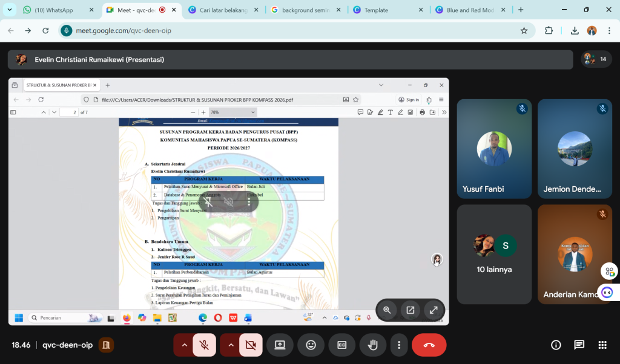620x364 pixels.
Task: Click the red leave call button
Action: (x=429, y=345)
